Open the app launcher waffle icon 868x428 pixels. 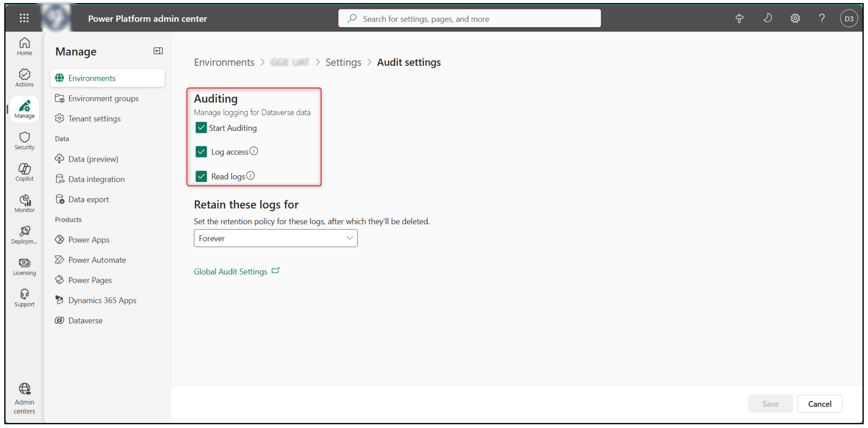click(x=24, y=18)
